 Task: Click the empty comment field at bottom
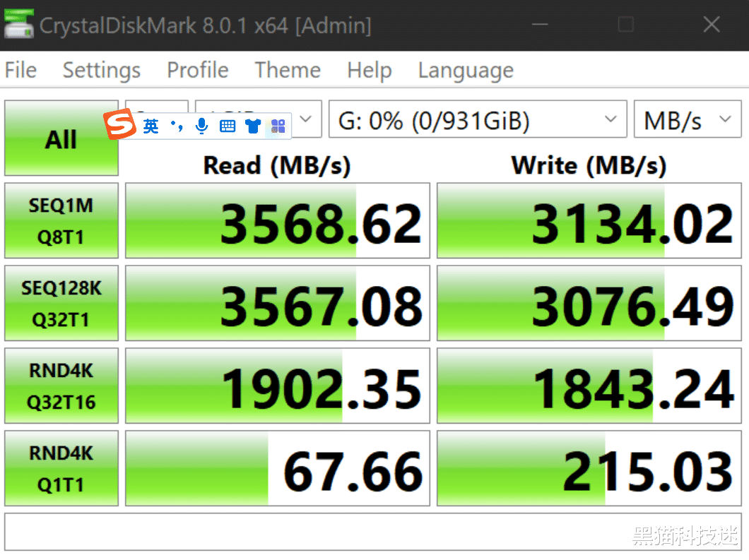[373, 532]
